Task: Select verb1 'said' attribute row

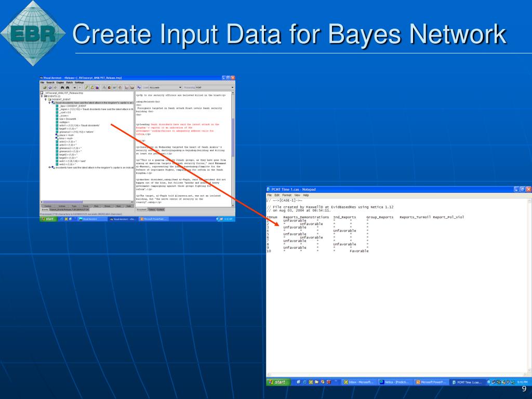Action: click(71, 161)
